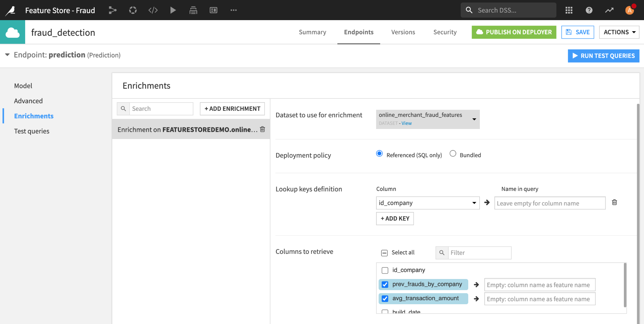Delete the FEATURESTOREDEMO enrichment with trash icon
Screen dimensions: 644x324
(263, 129)
